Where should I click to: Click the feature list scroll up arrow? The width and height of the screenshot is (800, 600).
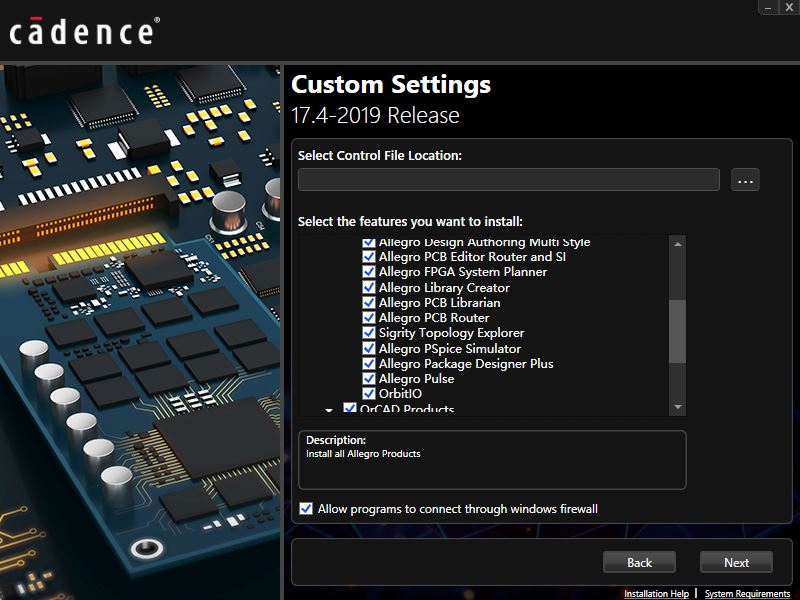point(678,244)
